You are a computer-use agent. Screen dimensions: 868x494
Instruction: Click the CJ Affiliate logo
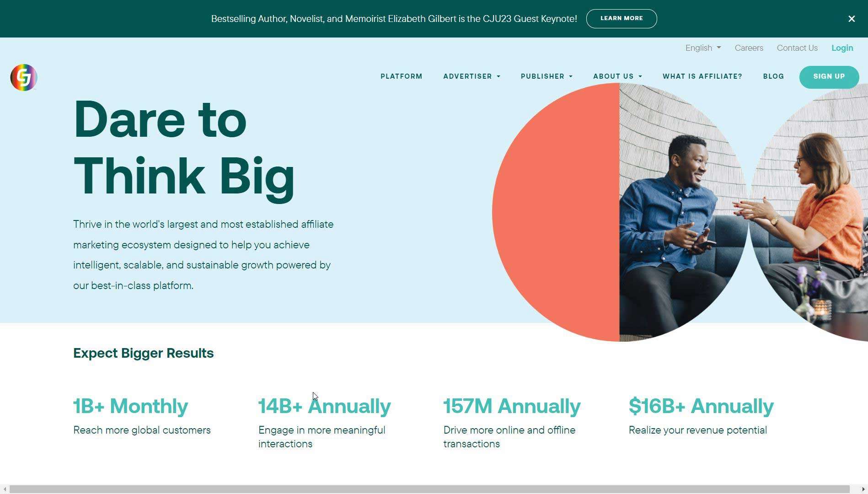click(23, 77)
